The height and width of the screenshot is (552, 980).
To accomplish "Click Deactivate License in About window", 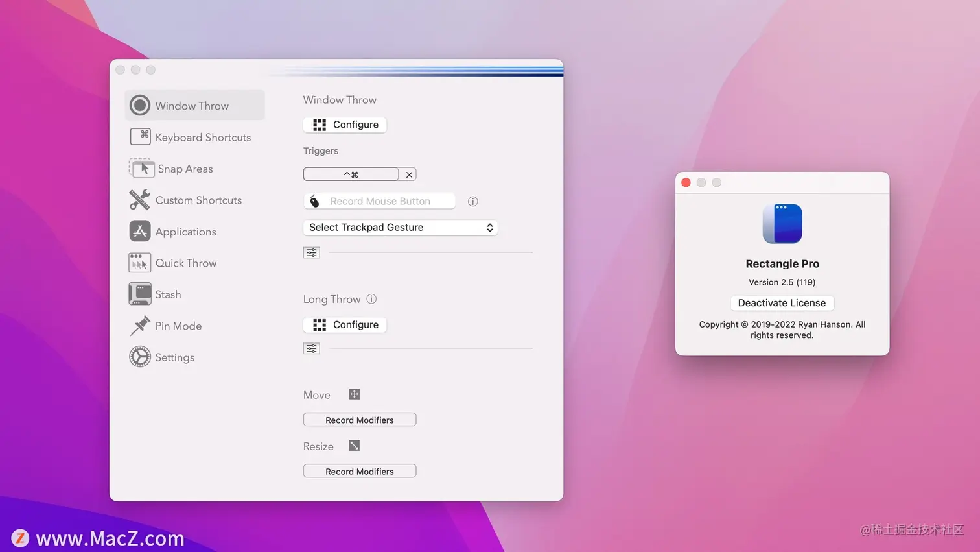I will pos(782,303).
